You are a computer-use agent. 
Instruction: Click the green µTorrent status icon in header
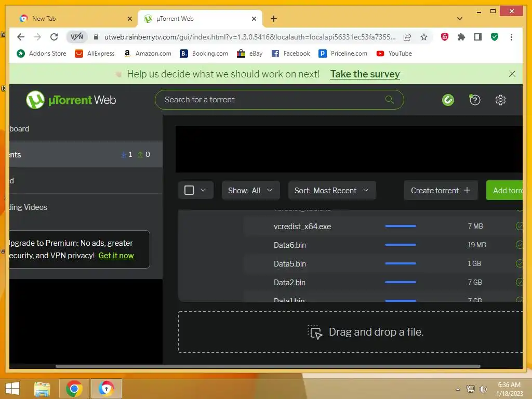[448, 100]
